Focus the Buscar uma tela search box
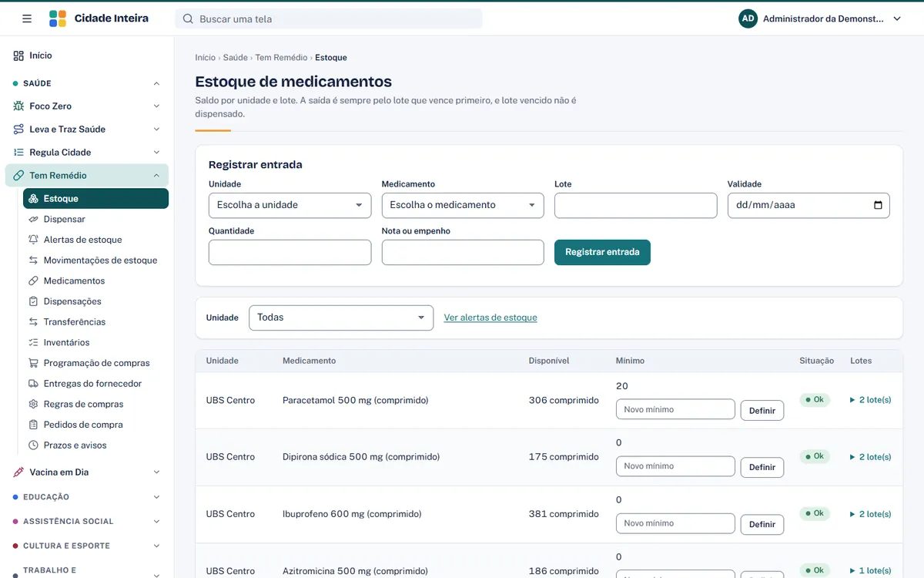This screenshot has width=924, height=578. coord(329,18)
